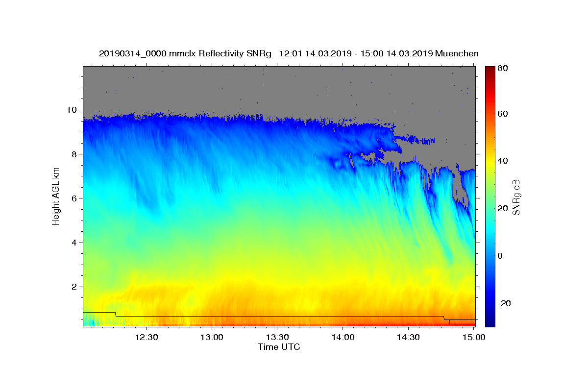The height and width of the screenshot is (392, 588).
Task: Click the colorbar value label 80
Action: [x=503, y=68]
